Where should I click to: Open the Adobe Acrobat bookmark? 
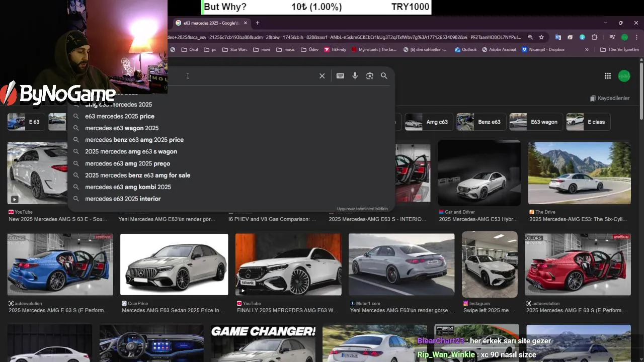click(499, 50)
